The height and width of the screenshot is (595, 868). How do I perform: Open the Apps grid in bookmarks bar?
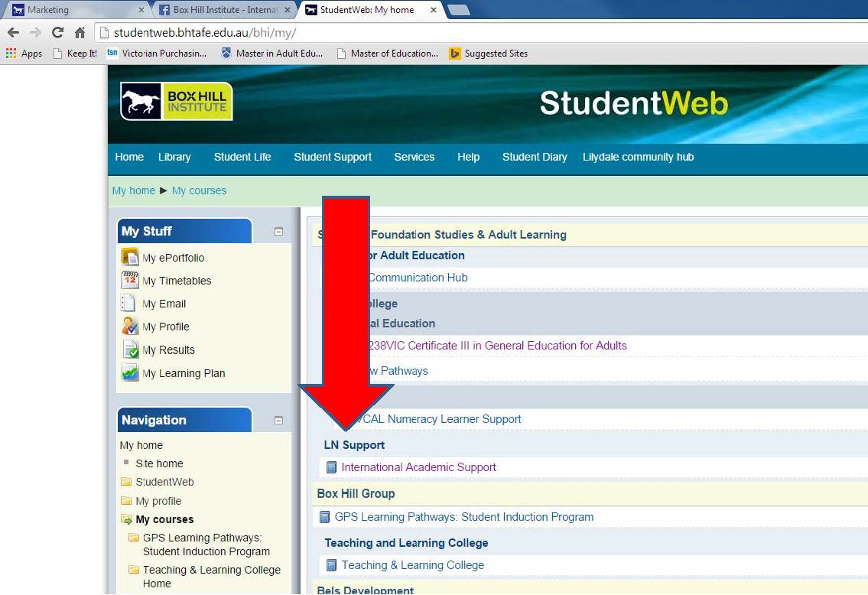point(24,53)
